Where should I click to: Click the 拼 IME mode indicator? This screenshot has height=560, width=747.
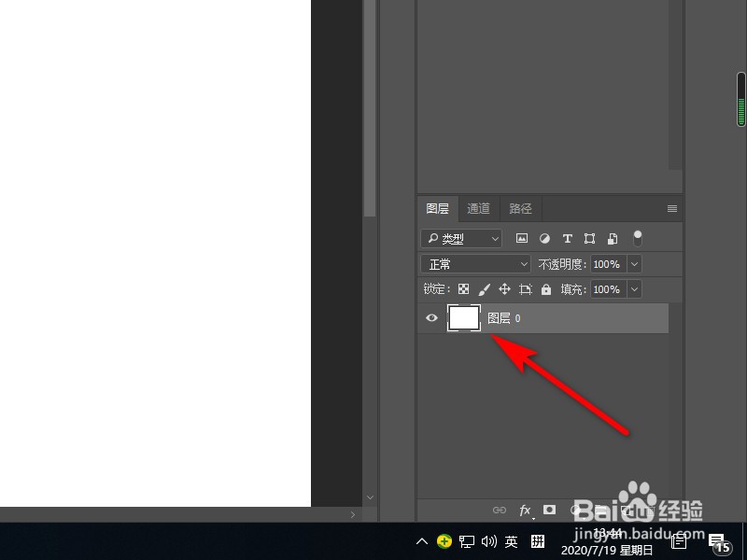[x=538, y=541]
